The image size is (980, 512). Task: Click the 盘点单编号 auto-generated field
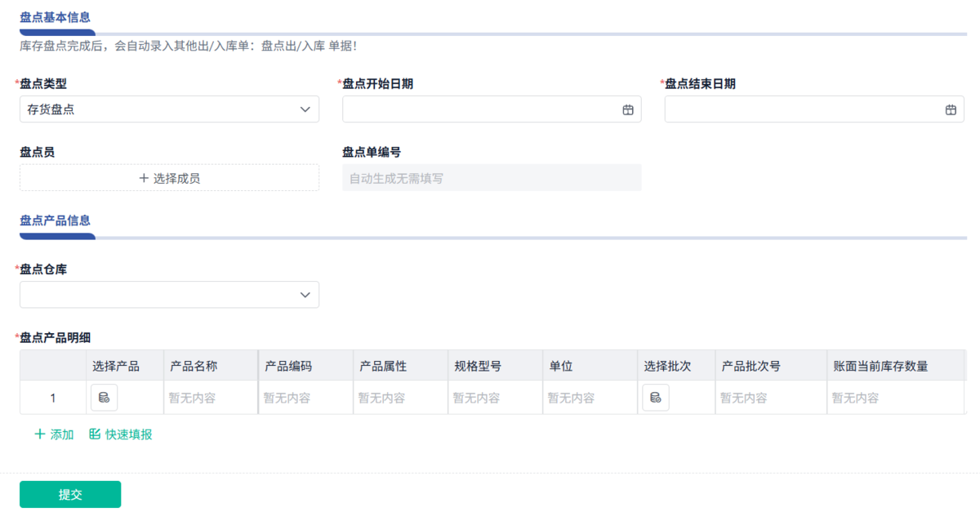(492, 178)
